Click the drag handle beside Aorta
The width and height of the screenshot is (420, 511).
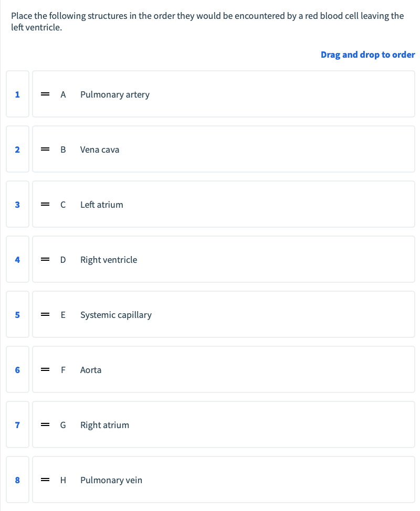tap(45, 369)
